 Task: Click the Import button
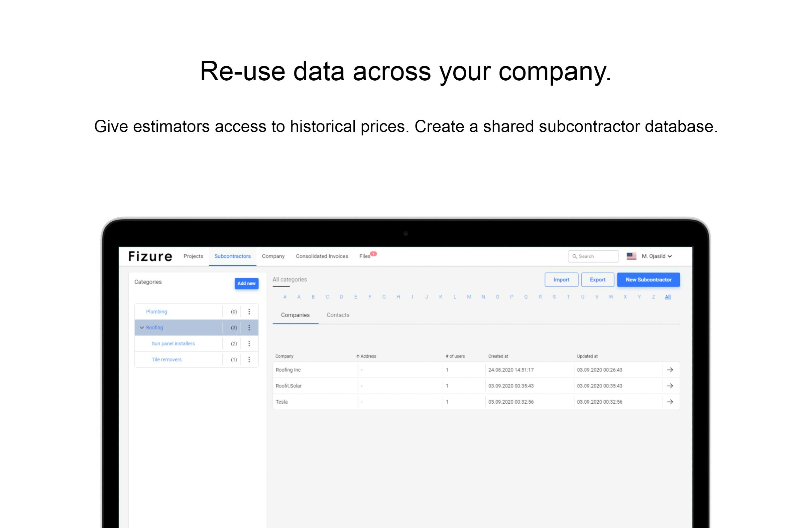[561, 280]
